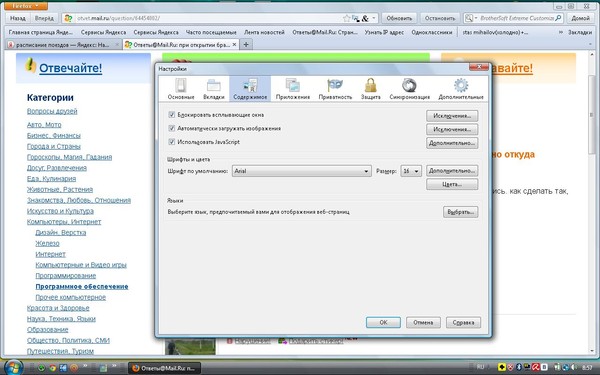Click the page vertical scrollbar
The height and width of the screenshot is (375, 600).
(591, 203)
